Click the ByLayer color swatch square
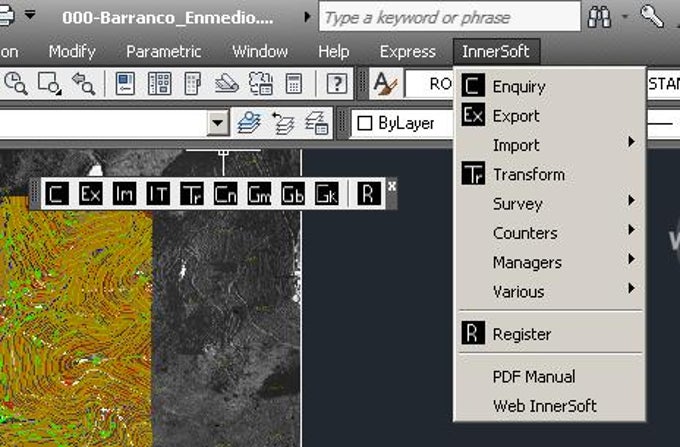 click(x=364, y=124)
